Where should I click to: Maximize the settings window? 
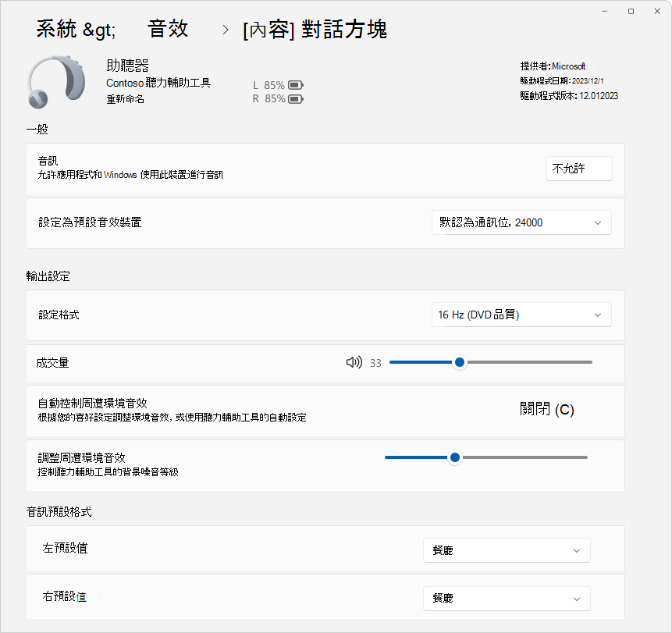click(631, 11)
